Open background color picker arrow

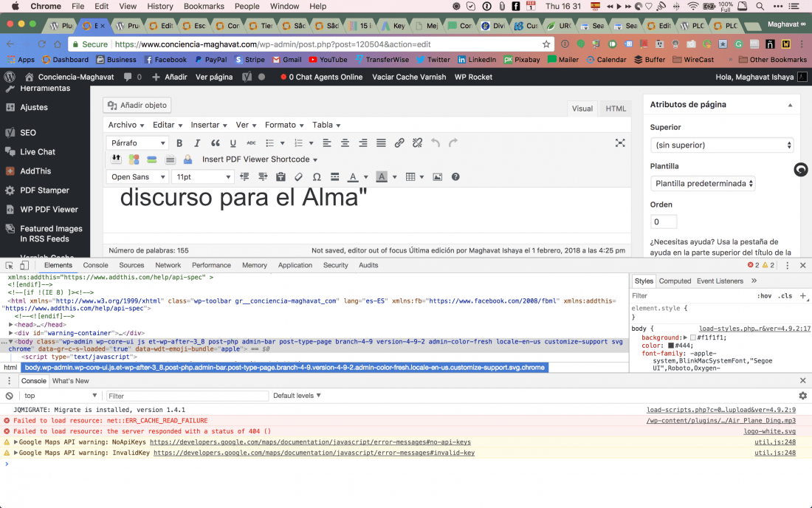pyautogui.click(x=395, y=177)
